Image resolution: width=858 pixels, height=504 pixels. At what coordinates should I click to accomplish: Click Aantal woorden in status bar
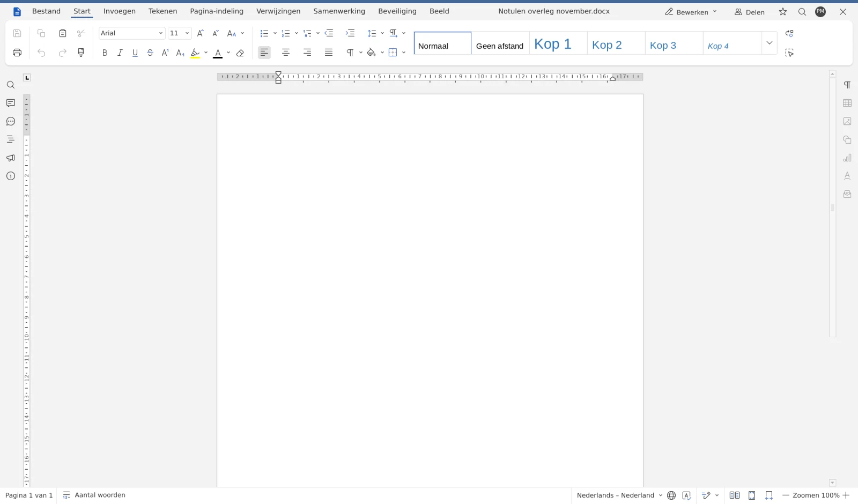94,495
